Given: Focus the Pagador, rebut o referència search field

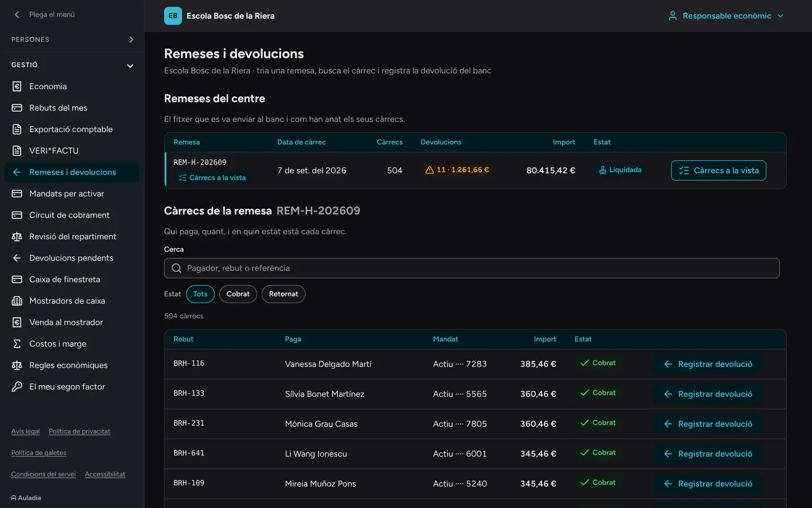Looking at the screenshot, I should pos(471,268).
